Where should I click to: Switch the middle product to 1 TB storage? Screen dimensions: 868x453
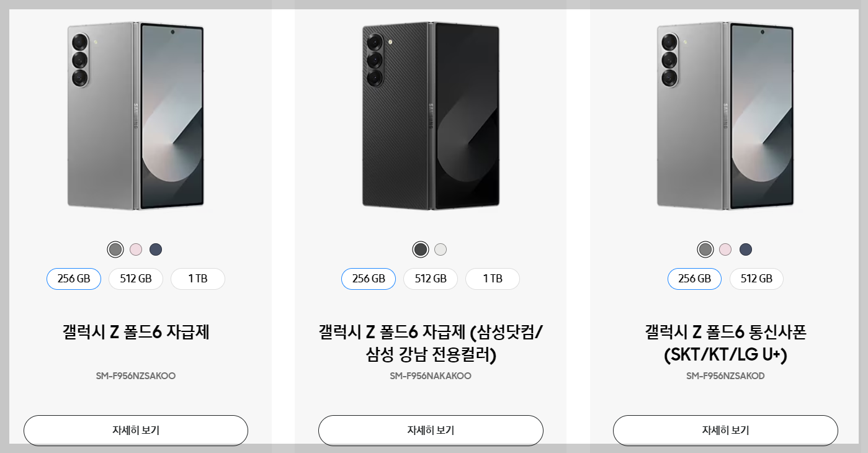492,279
